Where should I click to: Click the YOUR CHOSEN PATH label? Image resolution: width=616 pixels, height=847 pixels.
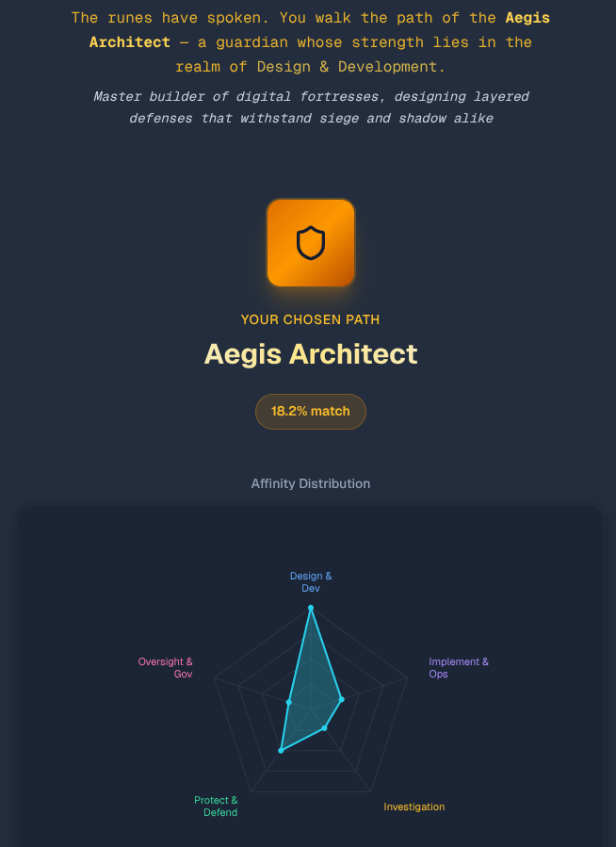310,319
